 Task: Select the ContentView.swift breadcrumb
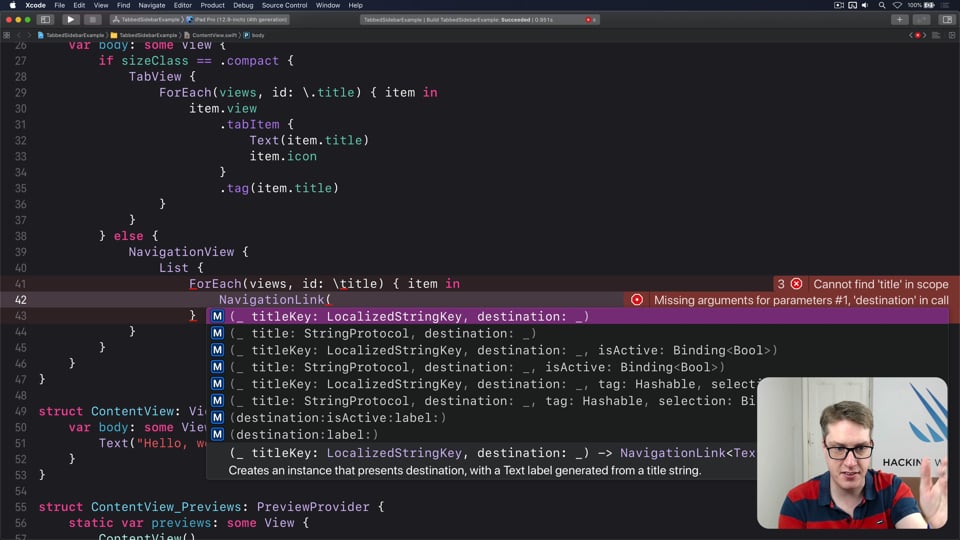(x=211, y=36)
